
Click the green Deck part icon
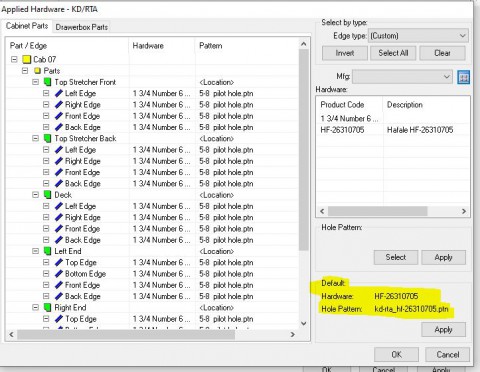coord(48,195)
